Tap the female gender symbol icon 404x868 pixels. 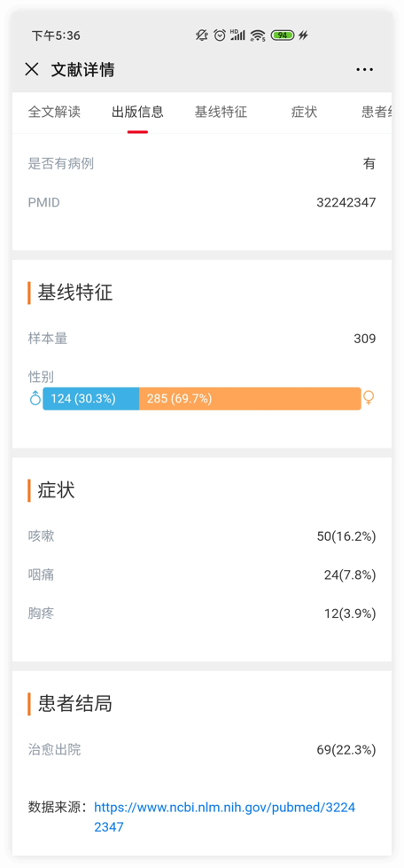point(368,397)
